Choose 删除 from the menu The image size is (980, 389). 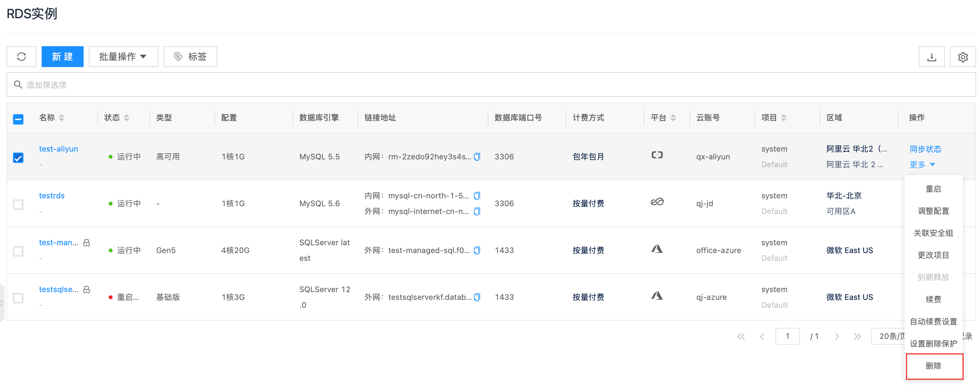[x=933, y=366]
